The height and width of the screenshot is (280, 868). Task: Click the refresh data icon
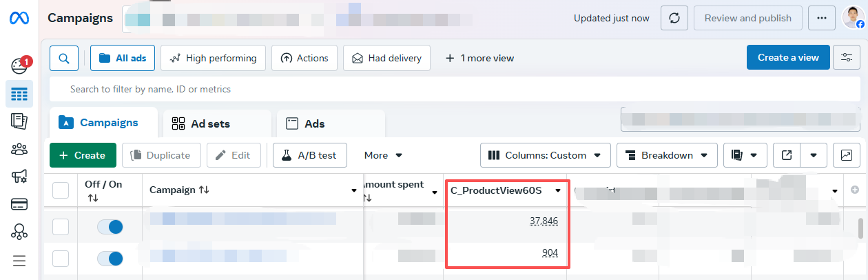674,19
